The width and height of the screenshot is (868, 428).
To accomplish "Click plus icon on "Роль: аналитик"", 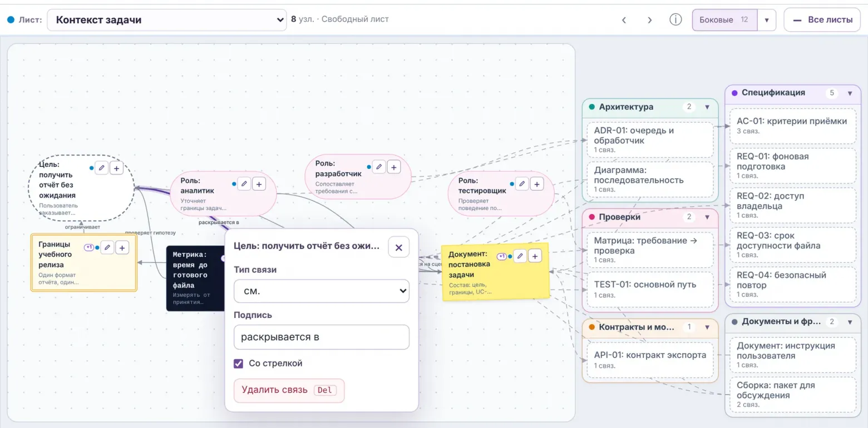I will click(259, 184).
